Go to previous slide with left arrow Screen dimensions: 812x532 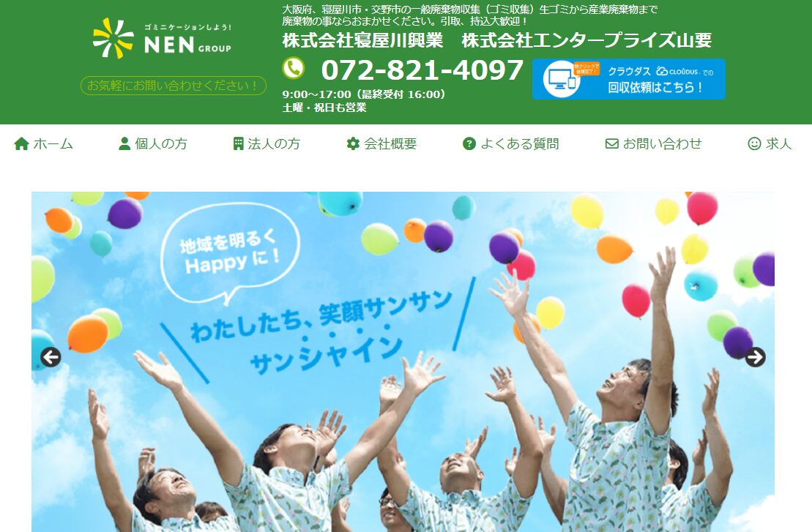(x=51, y=357)
